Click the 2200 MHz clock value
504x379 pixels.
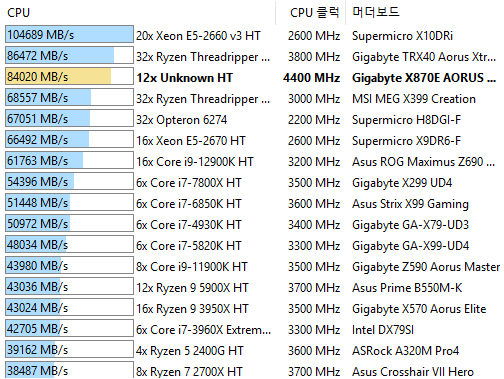(x=314, y=120)
